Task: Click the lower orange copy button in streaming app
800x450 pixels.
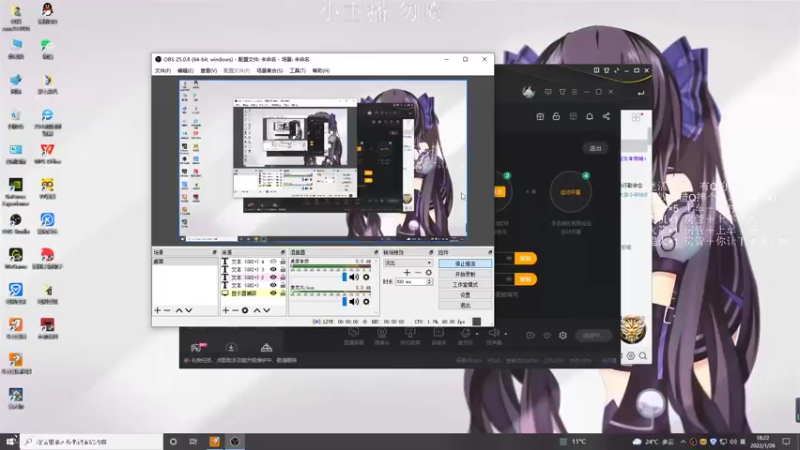Action: tap(525, 279)
